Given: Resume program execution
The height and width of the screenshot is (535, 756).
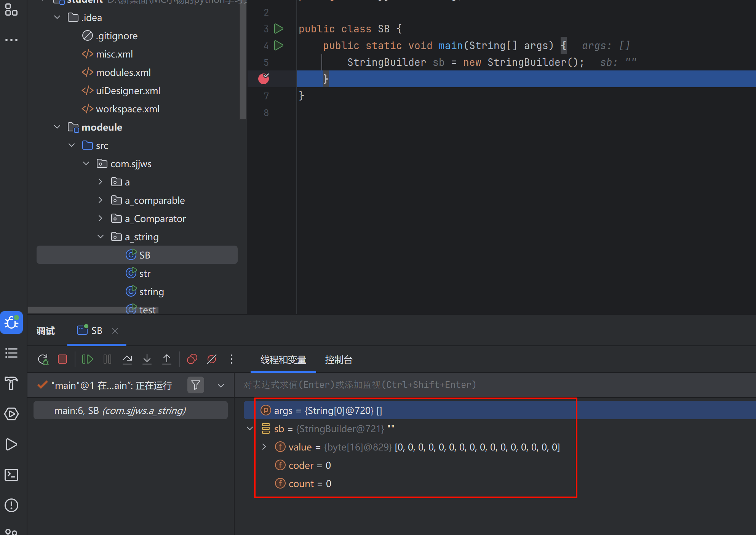Looking at the screenshot, I should tap(87, 359).
